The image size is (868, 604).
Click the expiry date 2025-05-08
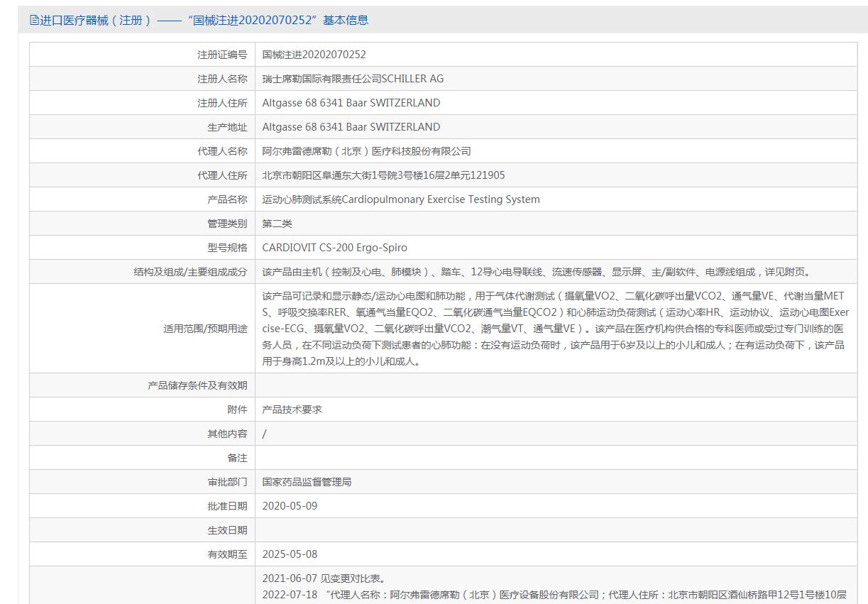coord(290,554)
